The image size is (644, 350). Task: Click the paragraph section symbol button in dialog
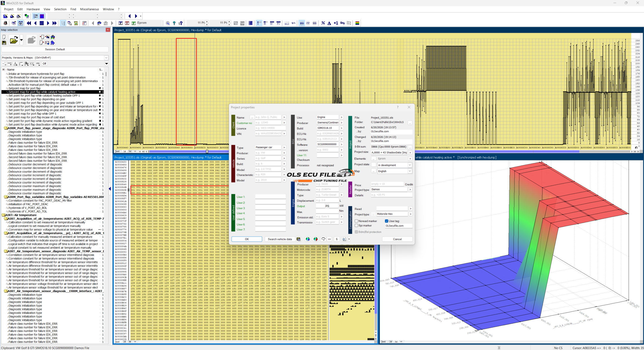pyautogui.click(x=337, y=239)
